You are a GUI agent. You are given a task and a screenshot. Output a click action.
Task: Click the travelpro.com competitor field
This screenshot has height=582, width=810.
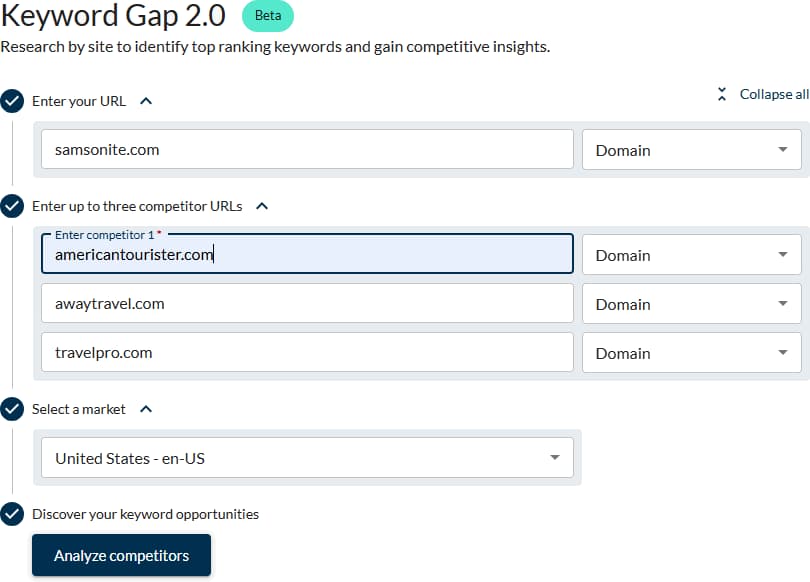tap(305, 353)
